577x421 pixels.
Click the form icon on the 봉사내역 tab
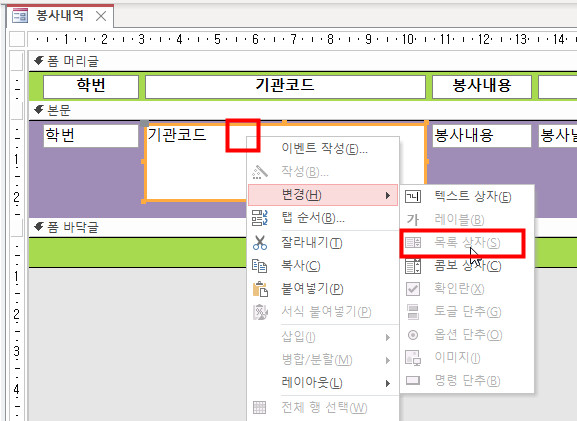(x=20, y=16)
